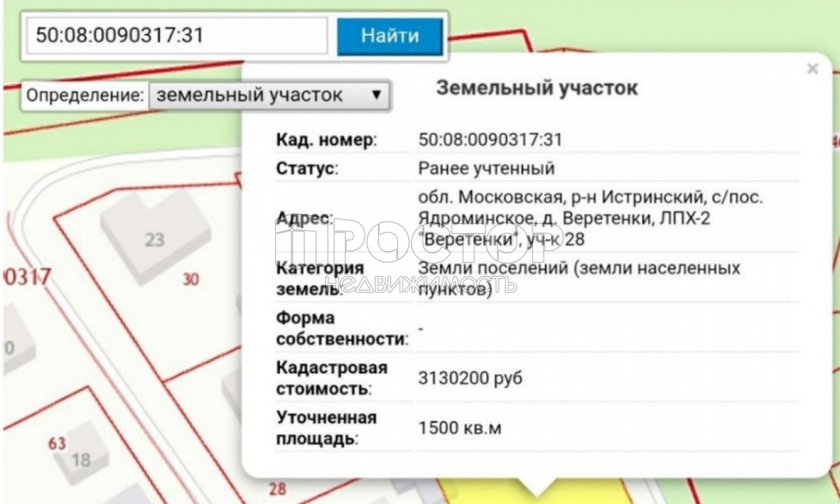Click building number 23 on the map

point(154,239)
